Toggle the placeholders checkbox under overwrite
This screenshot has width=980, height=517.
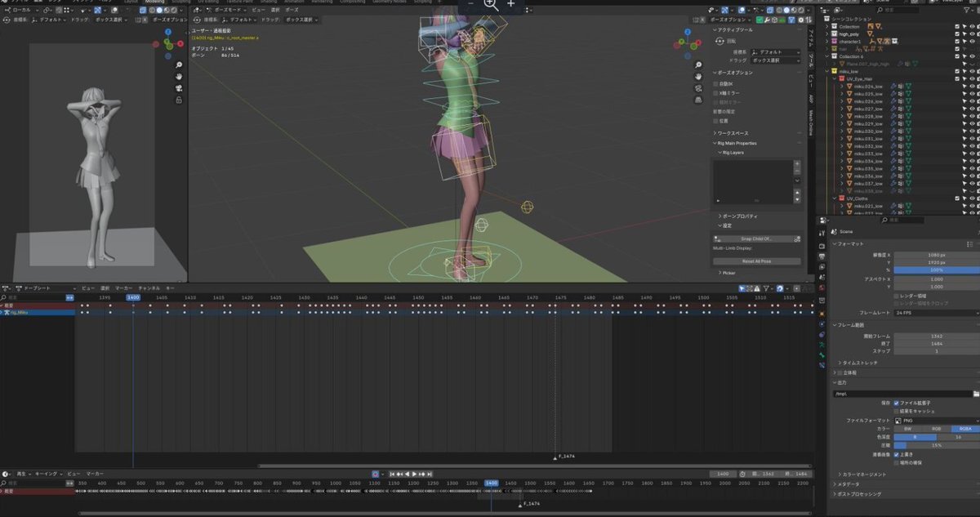pyautogui.click(x=896, y=462)
